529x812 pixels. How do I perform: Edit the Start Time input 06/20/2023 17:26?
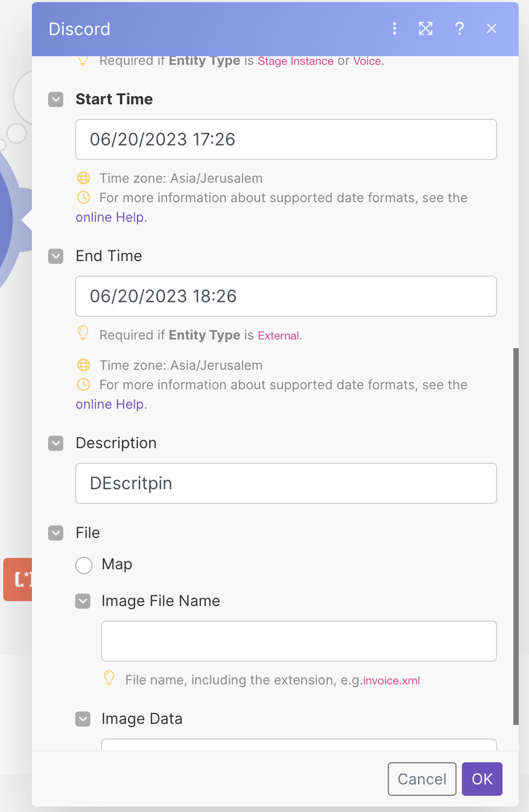[x=286, y=139]
